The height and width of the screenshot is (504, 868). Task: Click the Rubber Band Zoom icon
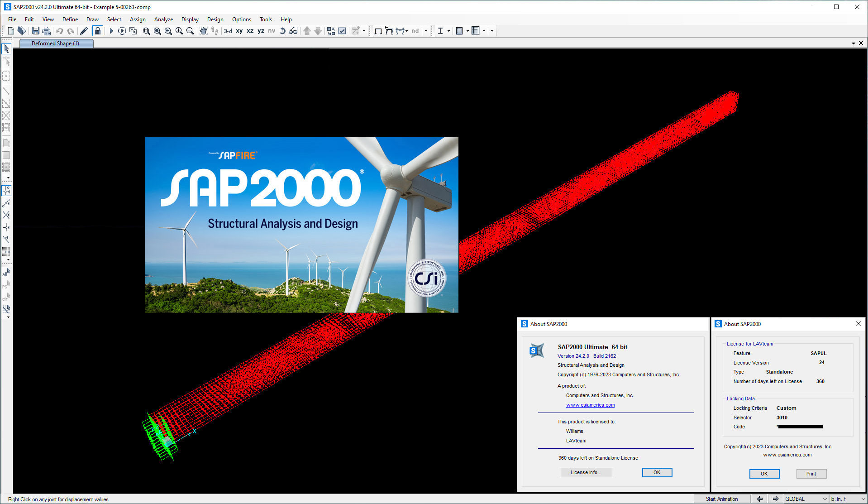coord(147,31)
